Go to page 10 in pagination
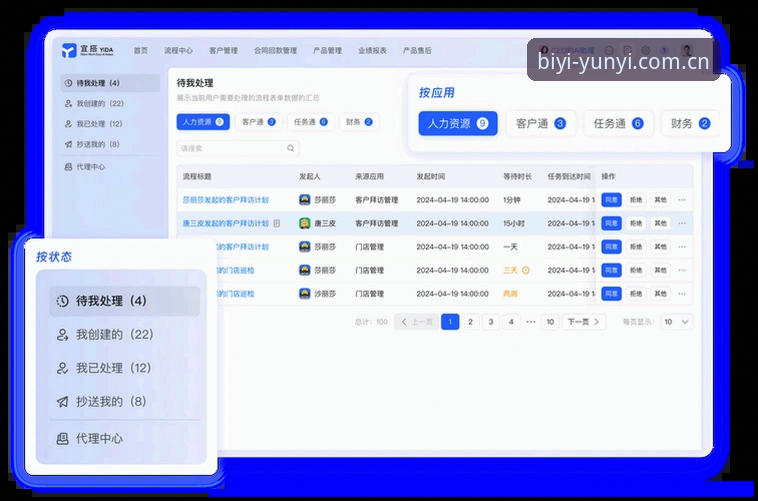 click(x=550, y=322)
